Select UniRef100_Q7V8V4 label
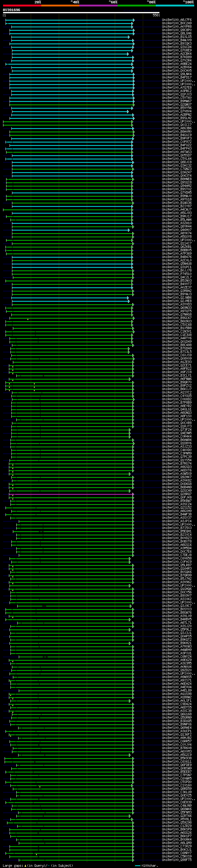This screenshot has width=197, height=868. click(x=177, y=111)
